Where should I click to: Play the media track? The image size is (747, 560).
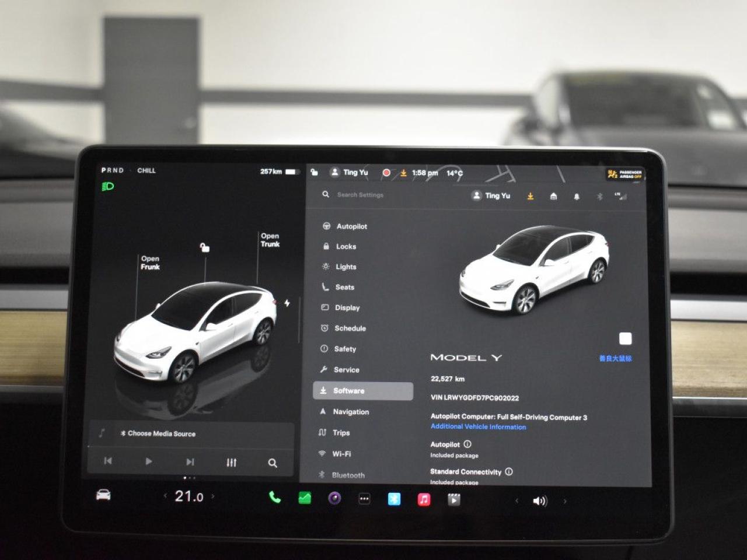tap(149, 461)
